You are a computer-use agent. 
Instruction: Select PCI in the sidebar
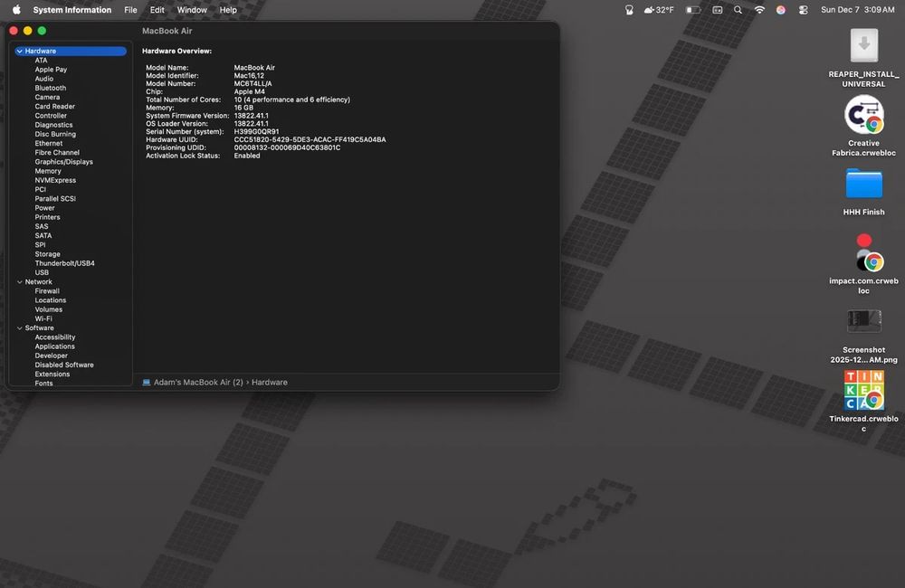(x=41, y=189)
